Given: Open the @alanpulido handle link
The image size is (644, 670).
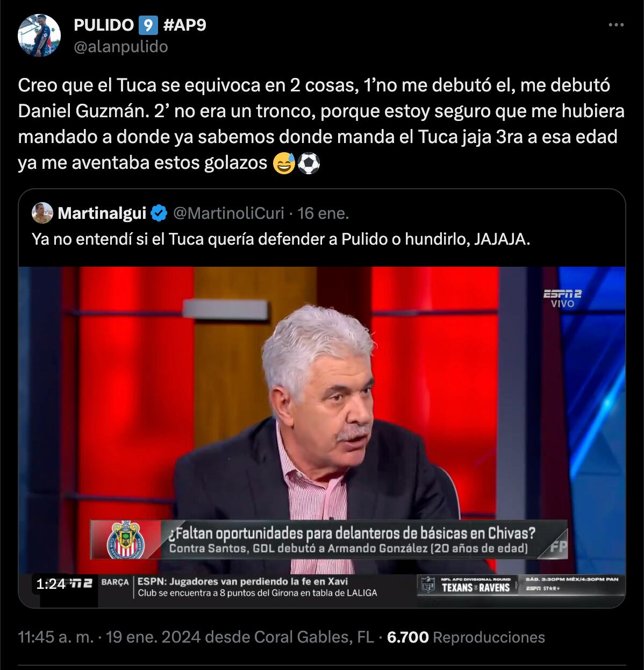Looking at the screenshot, I should (120, 47).
